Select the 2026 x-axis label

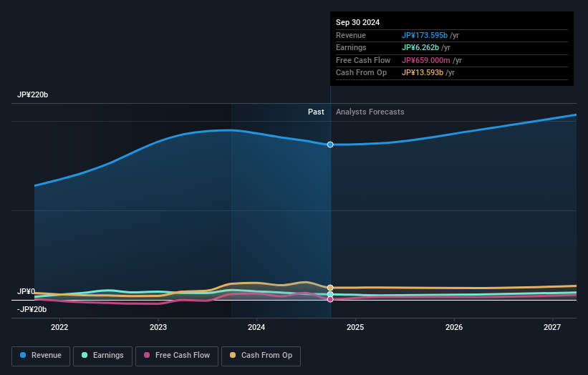[454, 328]
